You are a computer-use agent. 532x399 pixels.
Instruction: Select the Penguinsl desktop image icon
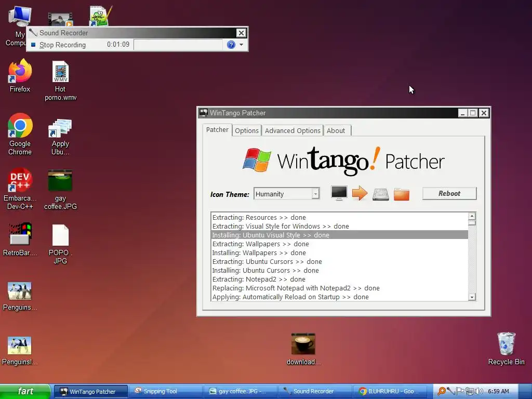click(19, 345)
